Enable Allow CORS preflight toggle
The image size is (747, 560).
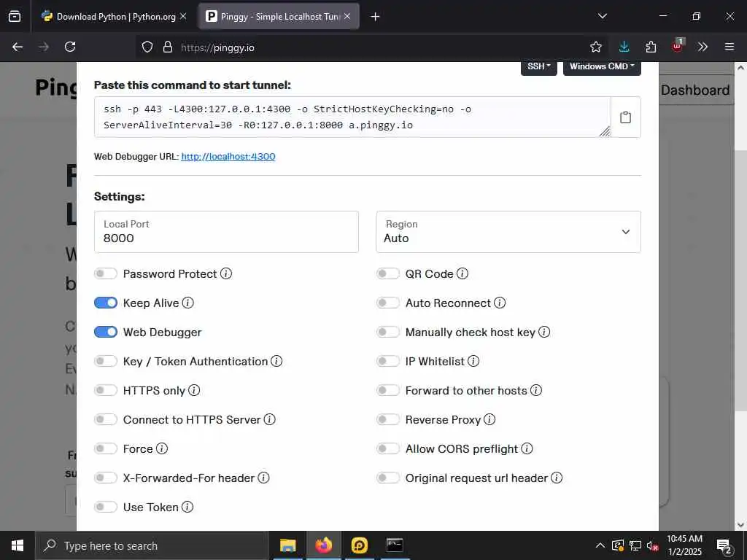(388, 448)
